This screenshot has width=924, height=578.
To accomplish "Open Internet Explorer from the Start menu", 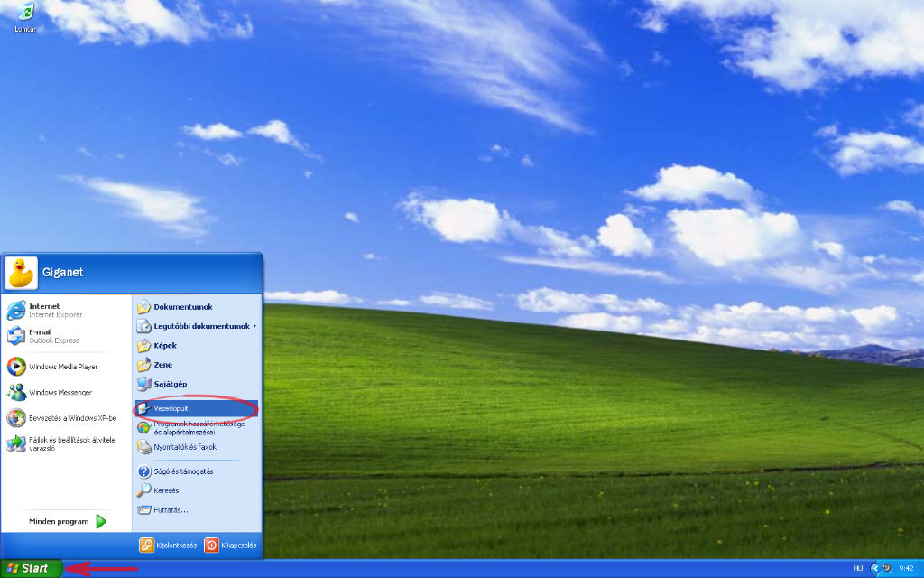I will 50,307.
